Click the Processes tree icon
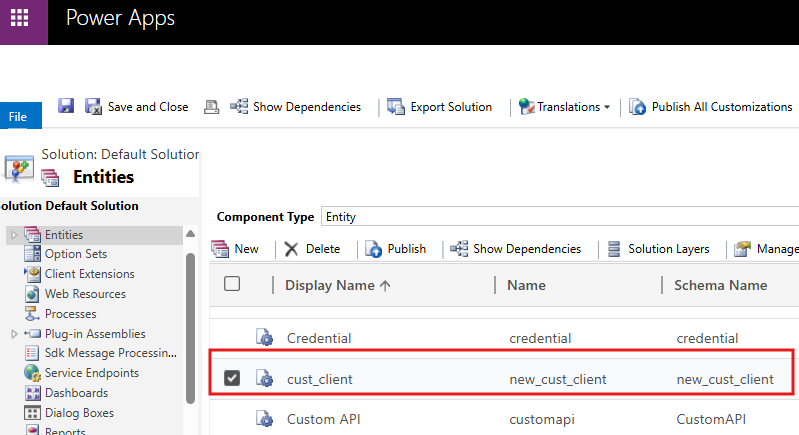This screenshot has width=799, height=435. coord(32,313)
